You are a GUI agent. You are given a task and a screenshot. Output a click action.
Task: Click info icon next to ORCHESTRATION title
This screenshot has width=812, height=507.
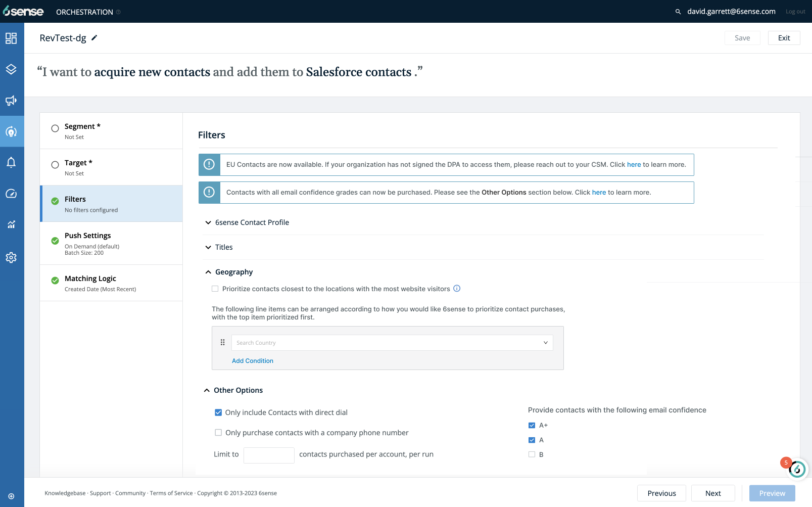click(x=118, y=12)
